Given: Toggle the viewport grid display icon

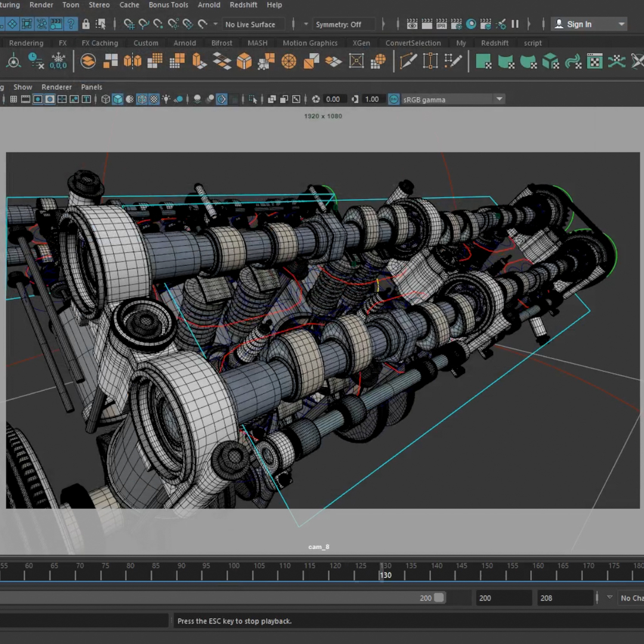Looking at the screenshot, I should 14,99.
